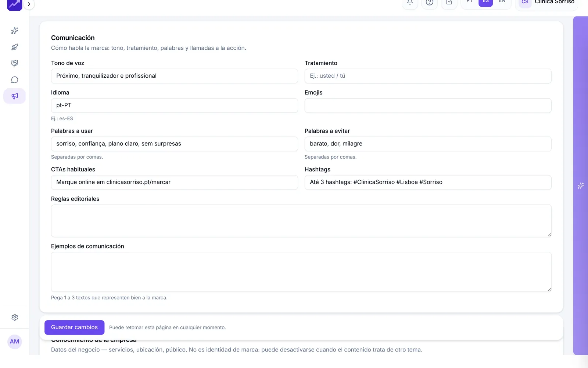Click the Tratamiento input field
This screenshot has width=588, height=368.
click(x=428, y=76)
